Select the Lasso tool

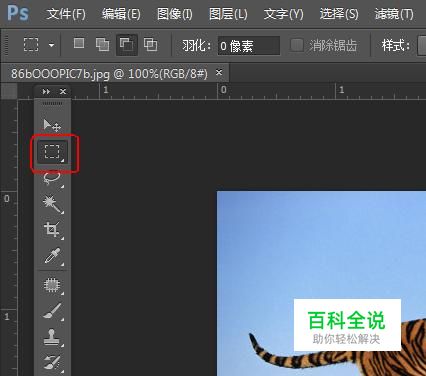point(52,178)
